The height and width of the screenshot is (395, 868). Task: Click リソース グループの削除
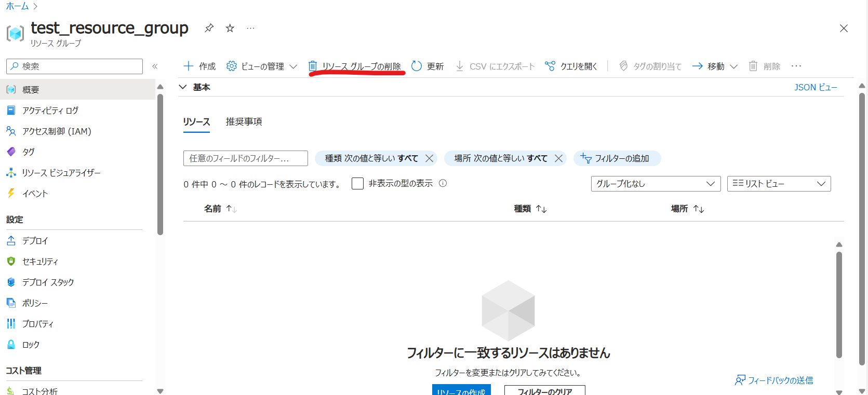pos(355,66)
